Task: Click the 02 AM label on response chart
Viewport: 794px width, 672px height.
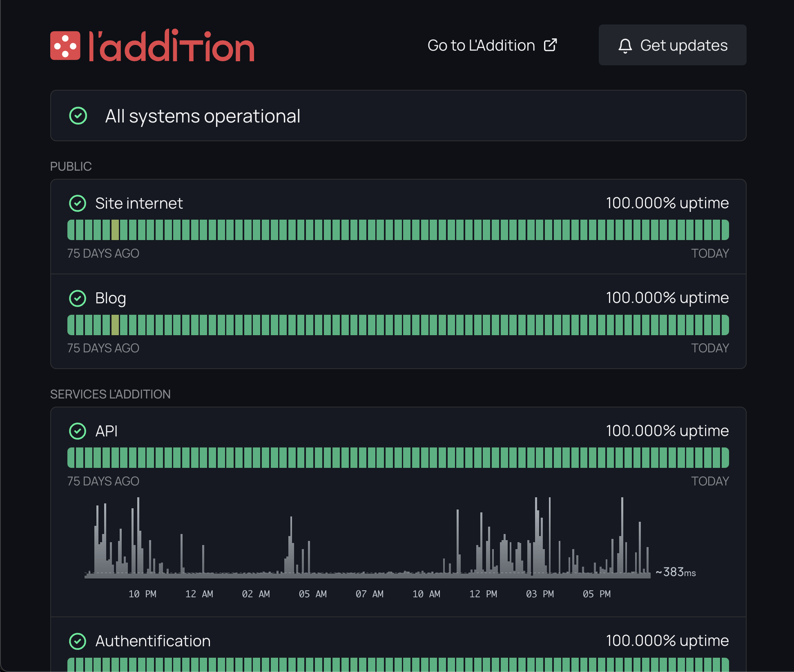Action: coord(256,594)
